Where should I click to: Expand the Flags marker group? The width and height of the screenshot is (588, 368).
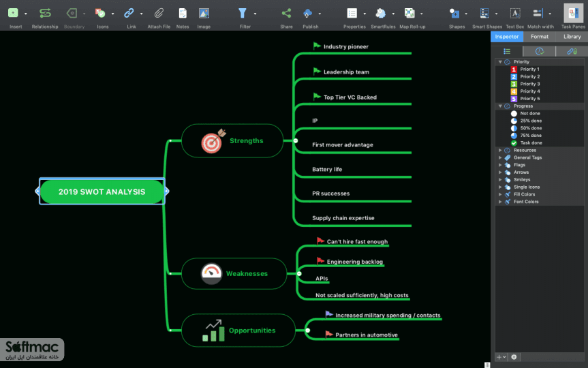(x=500, y=165)
